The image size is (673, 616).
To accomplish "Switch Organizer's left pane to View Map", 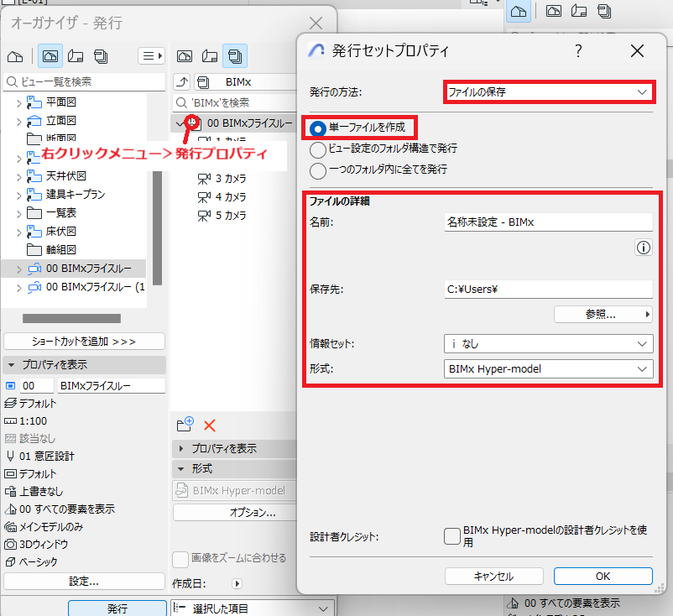I will coord(50,56).
